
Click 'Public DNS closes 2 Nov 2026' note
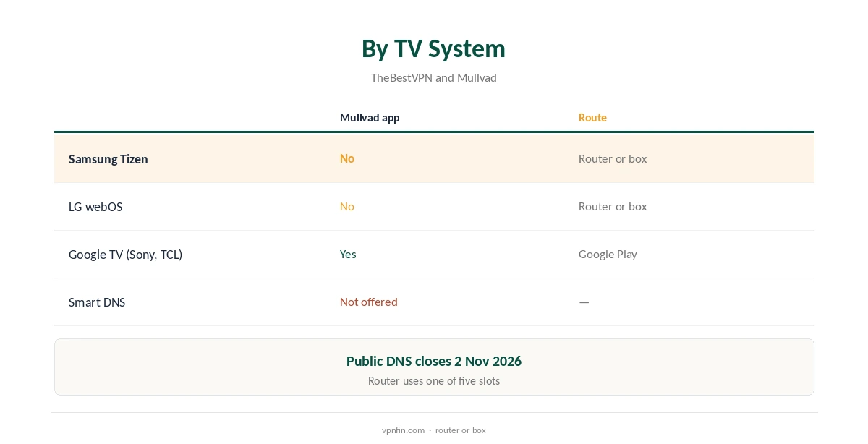(434, 361)
